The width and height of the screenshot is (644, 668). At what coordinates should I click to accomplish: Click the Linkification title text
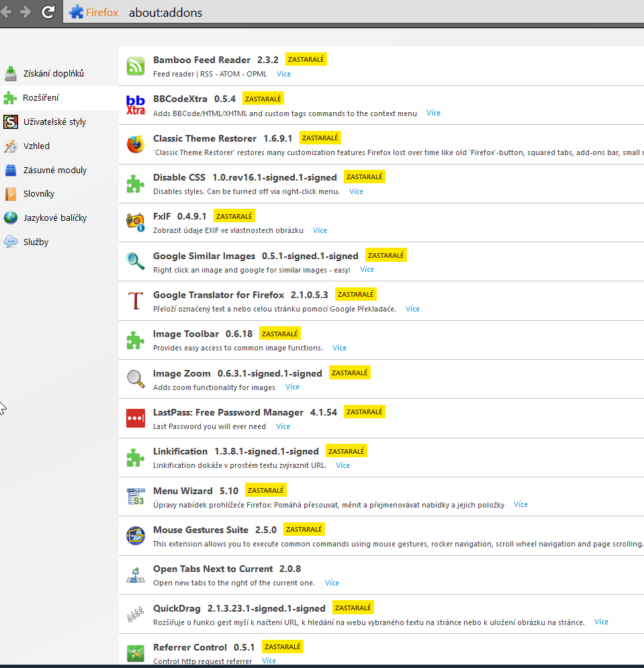coord(180,451)
